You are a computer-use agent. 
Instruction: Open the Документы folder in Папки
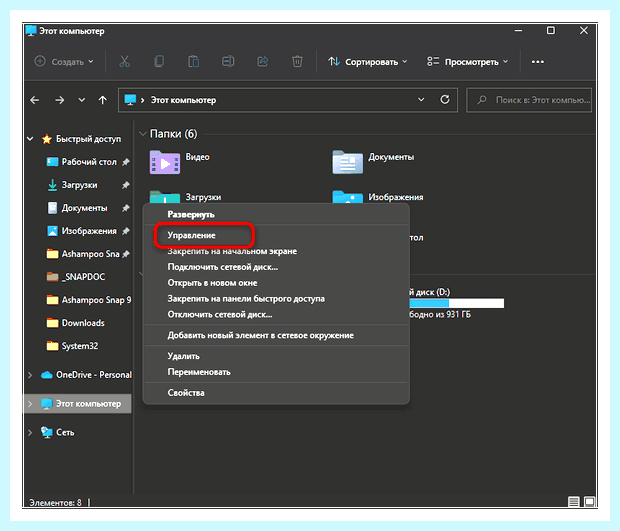[348, 162]
